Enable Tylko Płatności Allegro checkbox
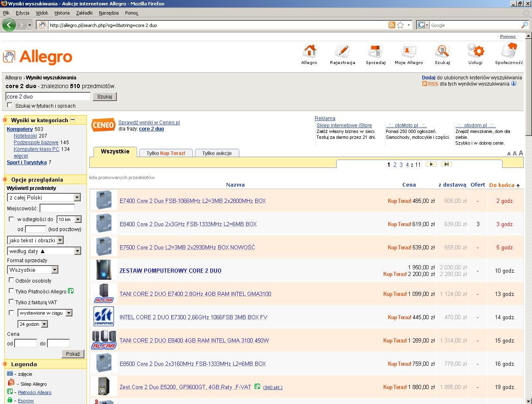 click(11, 291)
